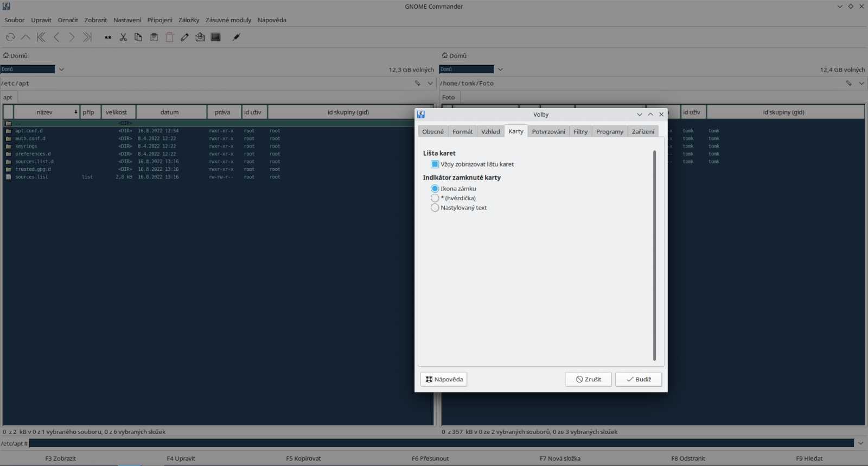Open the Zásuvné moduly menu
Screen dimensions: 868x466
pos(228,20)
